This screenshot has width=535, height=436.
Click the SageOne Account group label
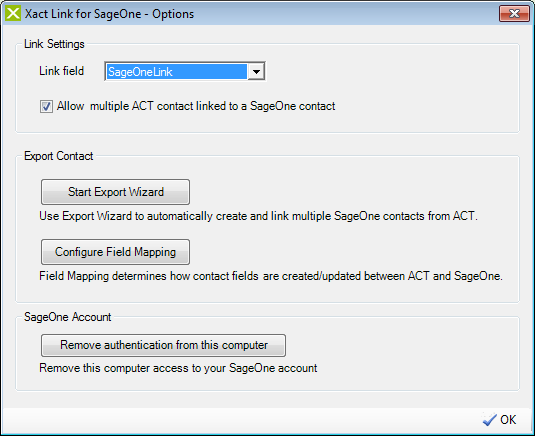pos(68,317)
